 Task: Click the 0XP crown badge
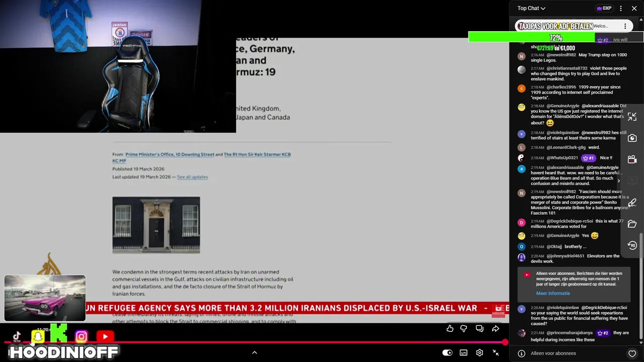coord(604,8)
